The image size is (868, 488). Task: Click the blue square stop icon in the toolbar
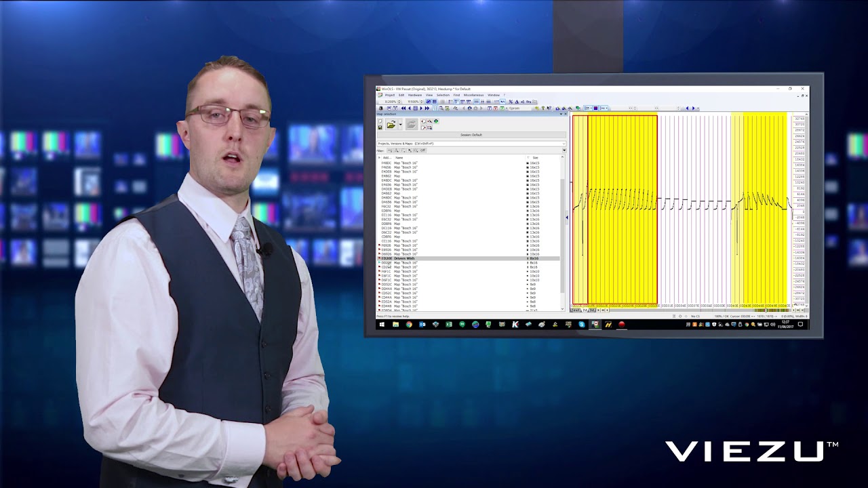[415, 108]
